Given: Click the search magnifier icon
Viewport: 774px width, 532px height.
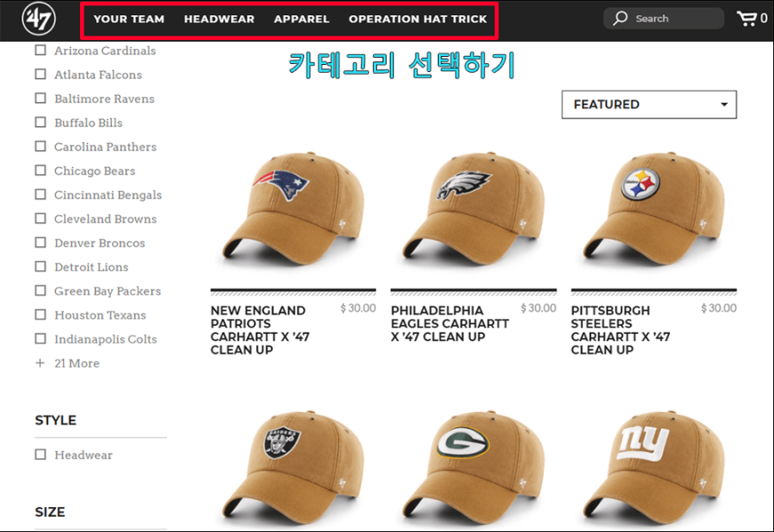Looking at the screenshot, I should point(620,19).
